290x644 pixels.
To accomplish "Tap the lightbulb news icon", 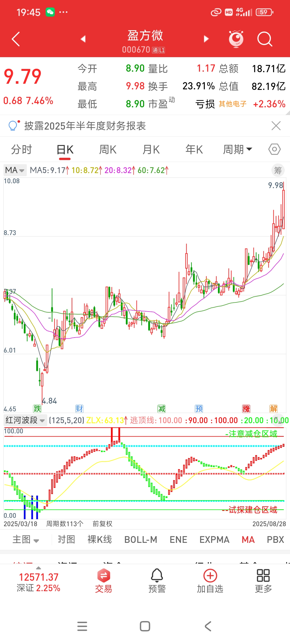I will pos(13,125).
